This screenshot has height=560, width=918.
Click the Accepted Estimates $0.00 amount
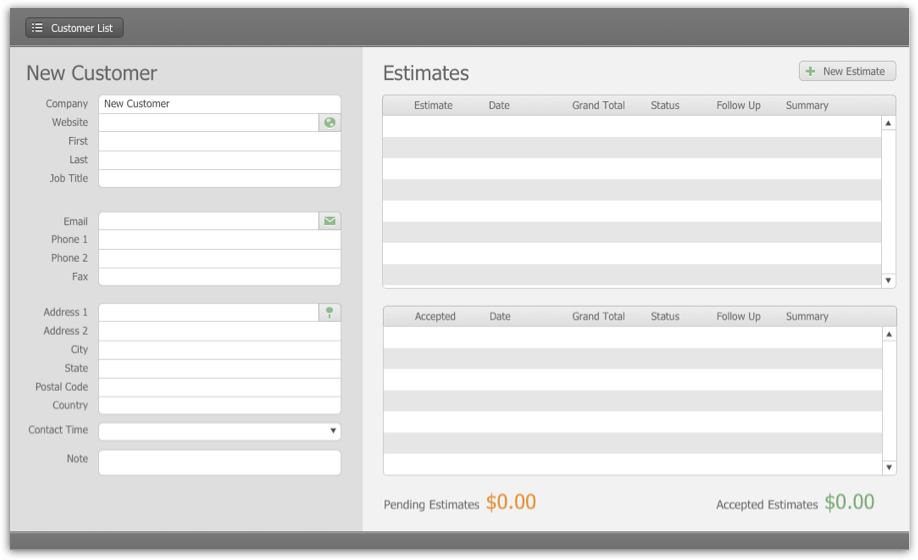coord(850,502)
